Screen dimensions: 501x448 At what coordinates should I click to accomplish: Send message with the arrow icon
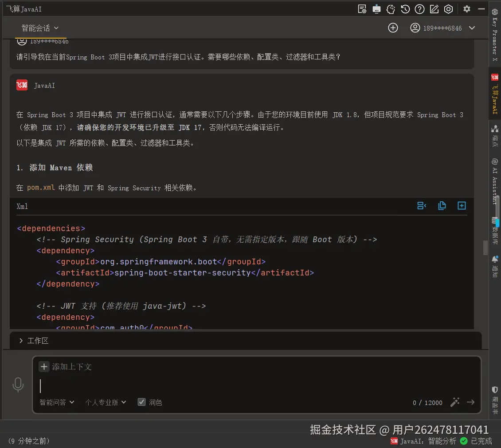click(x=471, y=402)
